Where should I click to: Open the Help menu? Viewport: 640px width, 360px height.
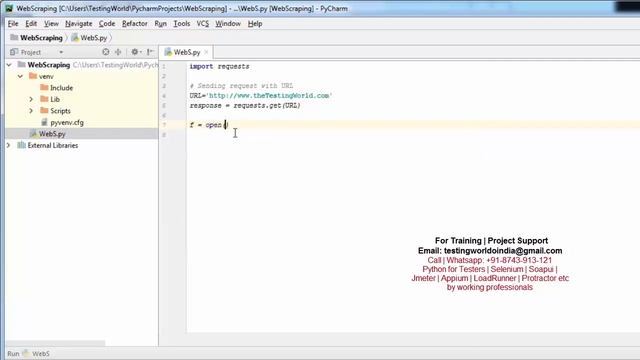[255, 24]
